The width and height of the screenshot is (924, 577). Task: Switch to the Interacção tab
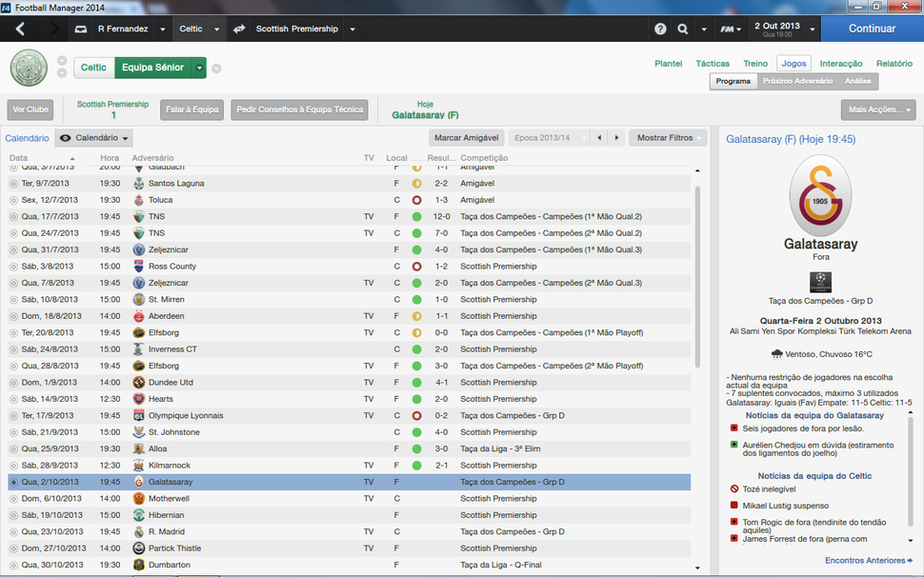pos(841,64)
